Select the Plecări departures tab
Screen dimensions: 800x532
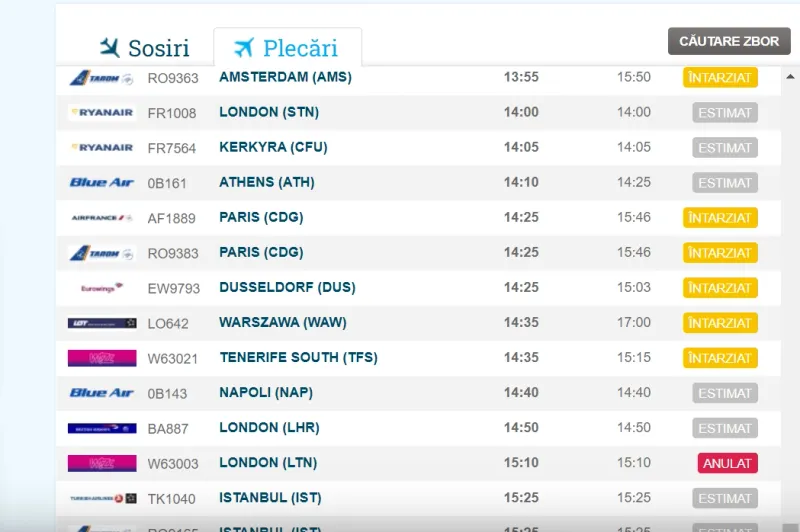287,48
